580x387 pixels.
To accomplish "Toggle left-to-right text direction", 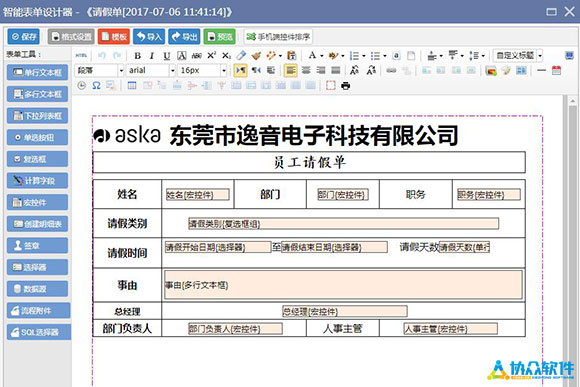I will coord(240,70).
